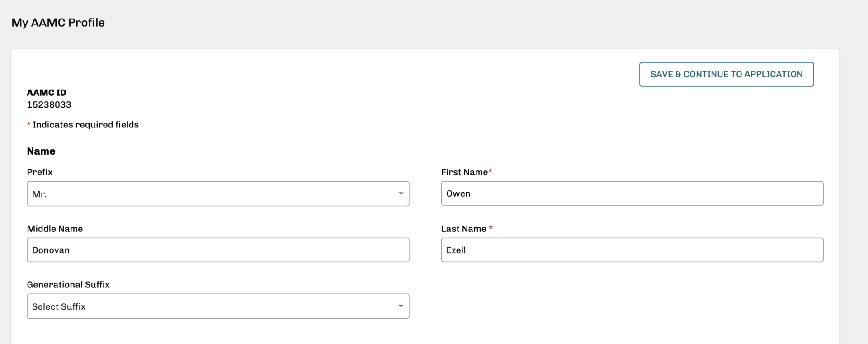868x344 pixels.
Task: Click the First Name label
Action: tap(464, 172)
